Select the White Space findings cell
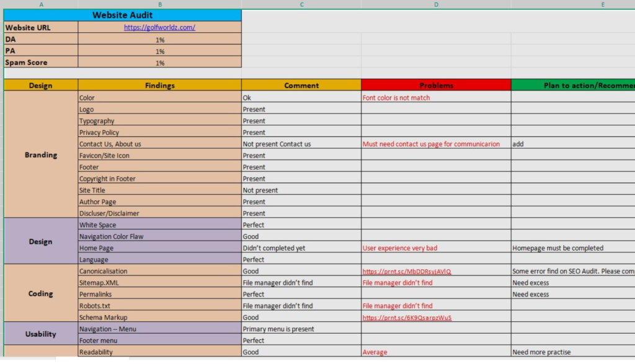This screenshot has width=635, height=364. 159,224
